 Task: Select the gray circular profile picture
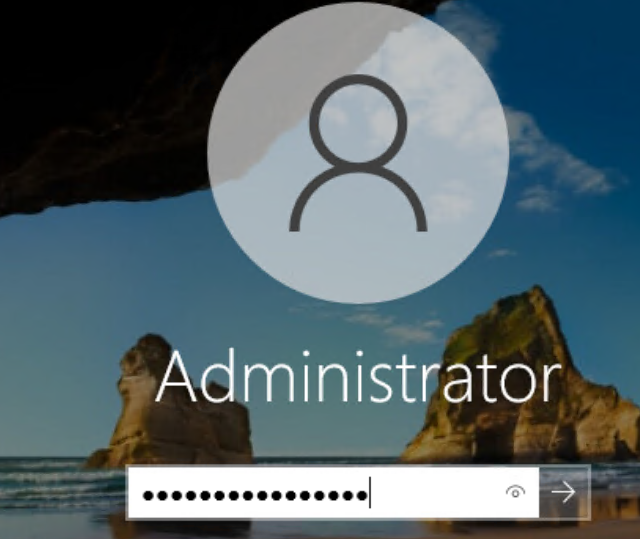tap(358, 153)
